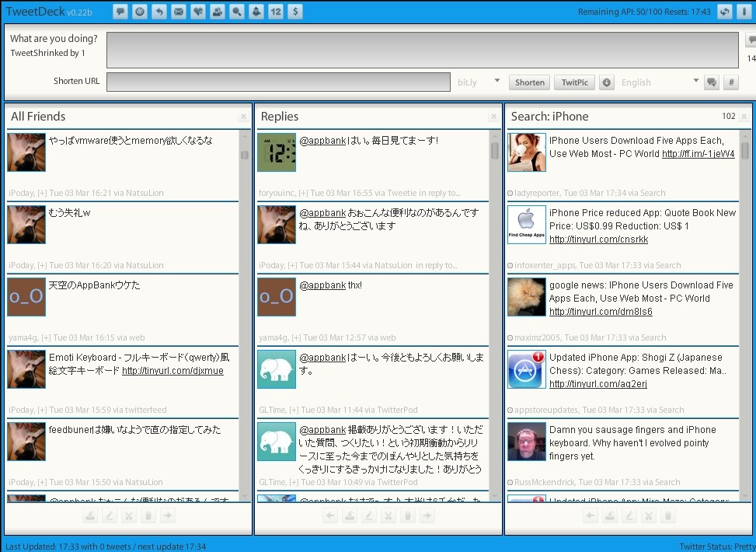
Task: Click the username infoxenter_apps in the tweet footer
Action: (x=545, y=265)
